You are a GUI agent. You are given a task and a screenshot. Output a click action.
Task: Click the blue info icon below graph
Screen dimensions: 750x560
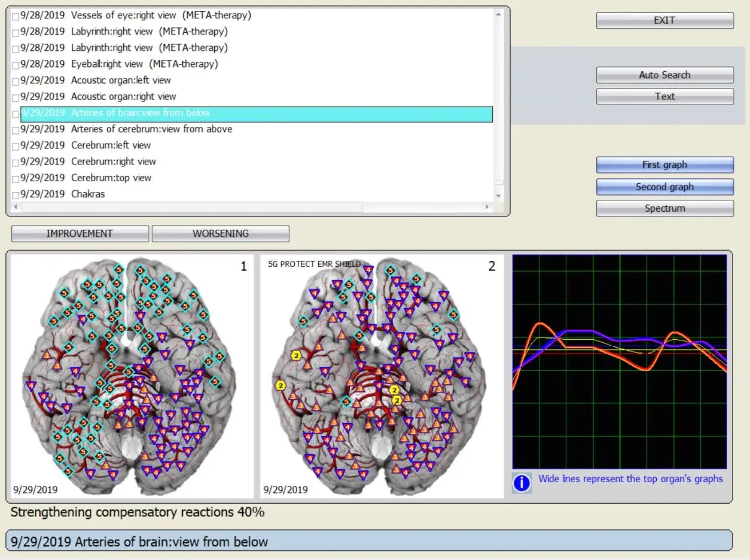click(x=522, y=483)
